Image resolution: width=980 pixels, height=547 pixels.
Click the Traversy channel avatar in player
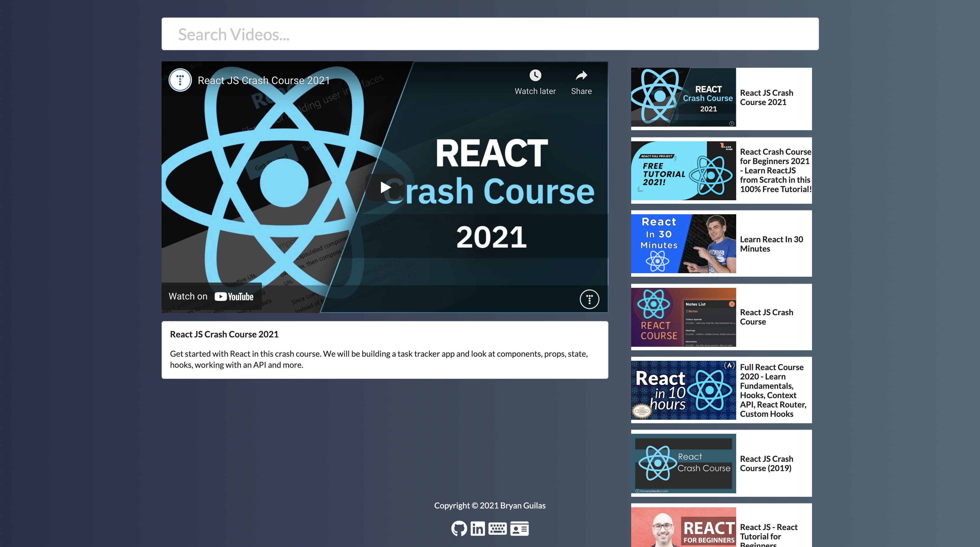tap(180, 80)
